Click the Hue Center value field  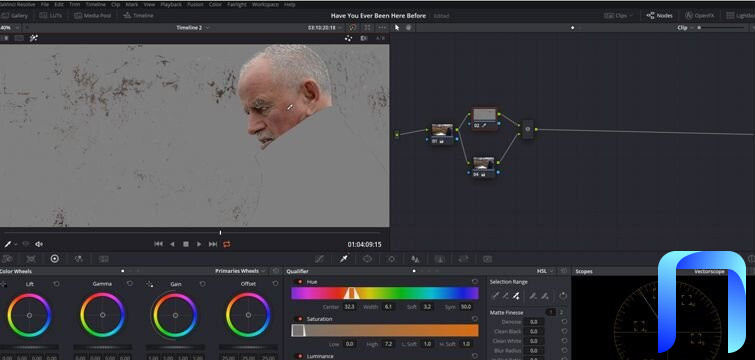(350, 307)
